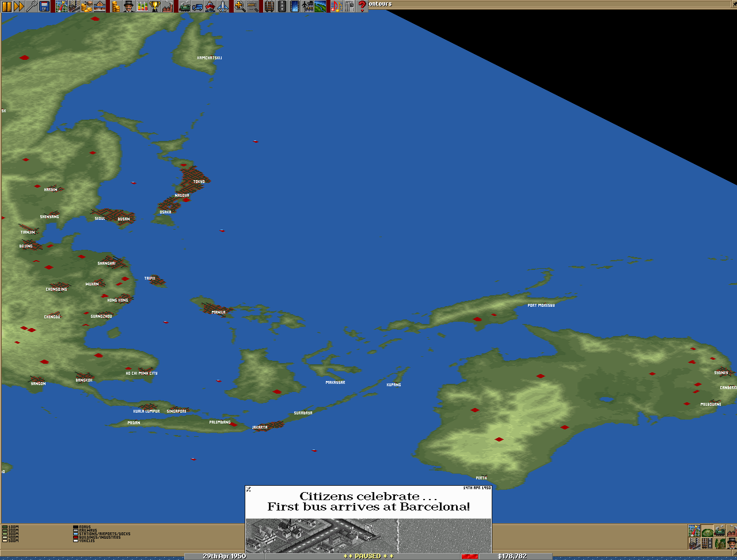The width and height of the screenshot is (737, 560).
Task: Toggle land owners view on smallmap
Action: (x=732, y=543)
